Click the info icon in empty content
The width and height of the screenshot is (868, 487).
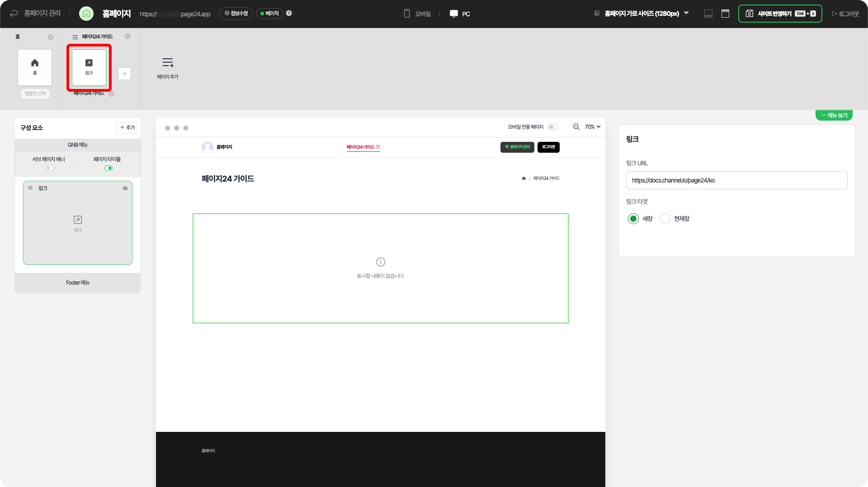(381, 262)
